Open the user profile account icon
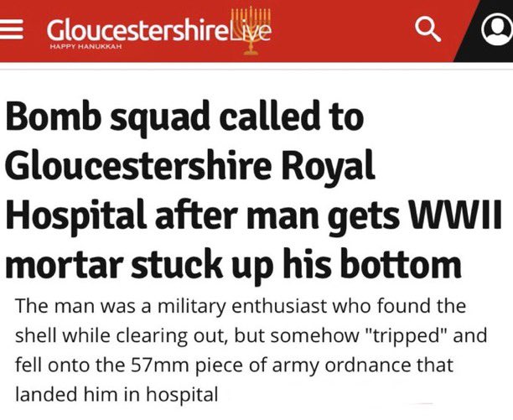 (x=497, y=29)
